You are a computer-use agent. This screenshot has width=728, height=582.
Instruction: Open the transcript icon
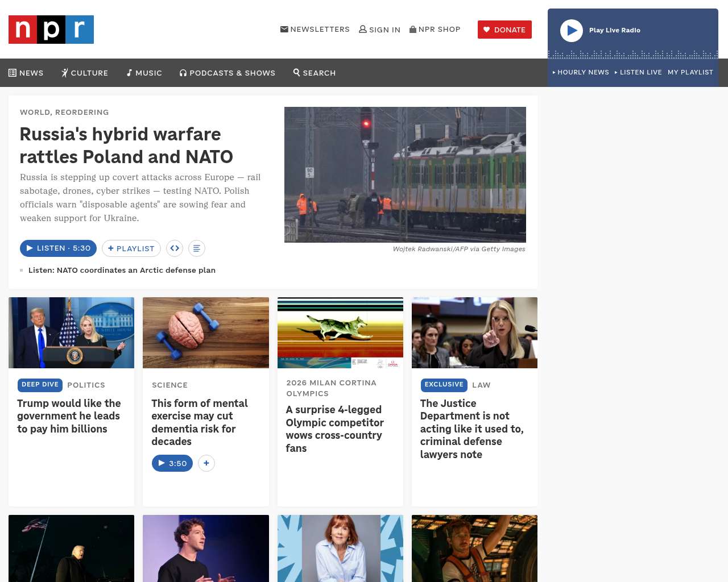197,248
